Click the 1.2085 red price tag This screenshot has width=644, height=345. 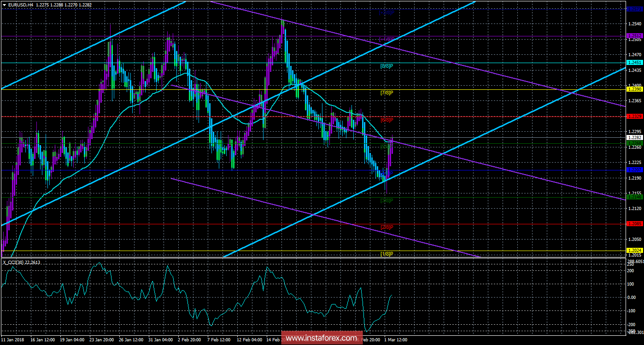point(634,224)
